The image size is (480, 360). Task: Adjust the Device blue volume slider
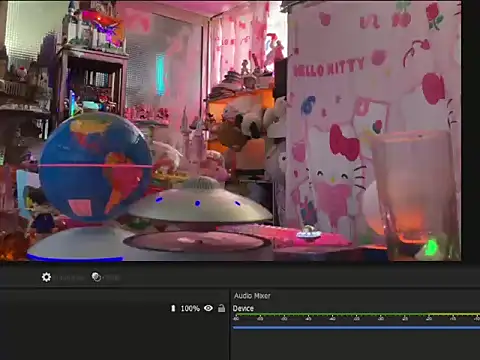coord(356,328)
